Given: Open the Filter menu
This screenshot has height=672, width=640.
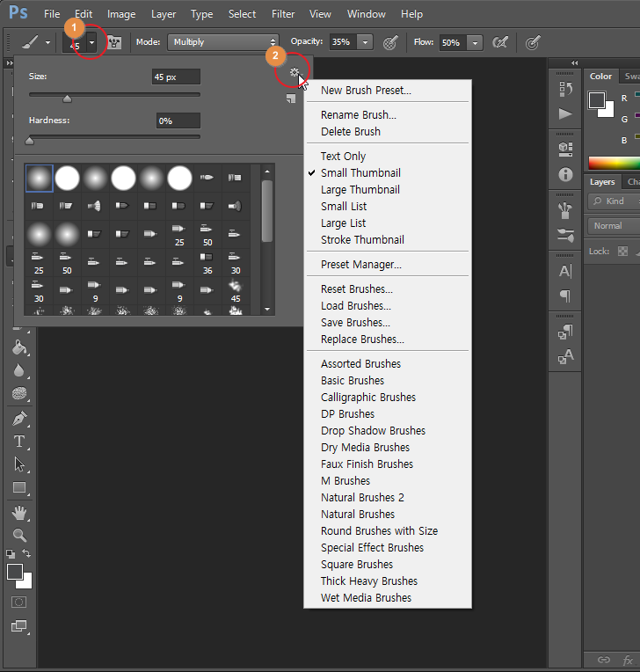Looking at the screenshot, I should click(283, 14).
